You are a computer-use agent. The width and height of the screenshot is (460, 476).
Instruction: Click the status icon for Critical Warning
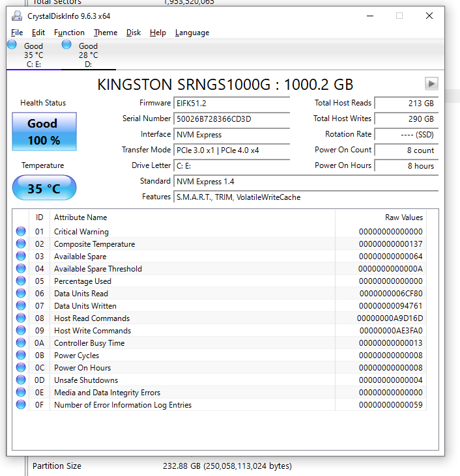click(x=21, y=231)
